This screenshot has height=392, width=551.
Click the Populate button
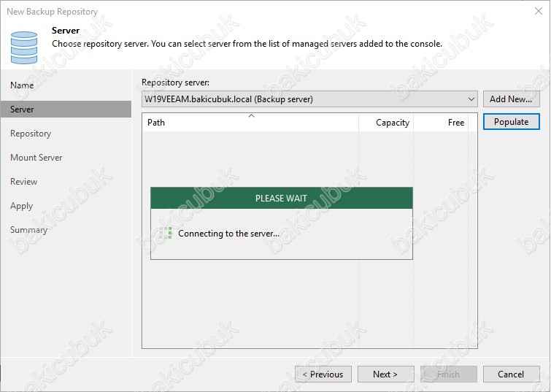tap(512, 122)
